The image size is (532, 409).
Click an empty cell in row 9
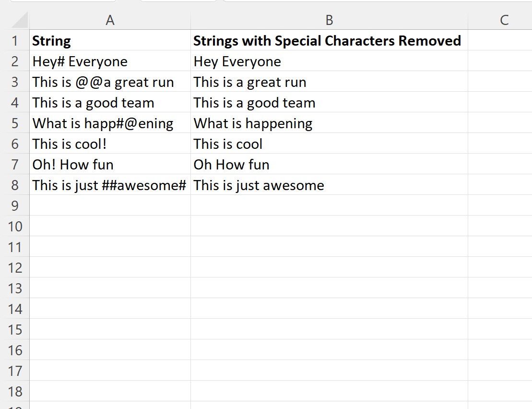click(110, 205)
